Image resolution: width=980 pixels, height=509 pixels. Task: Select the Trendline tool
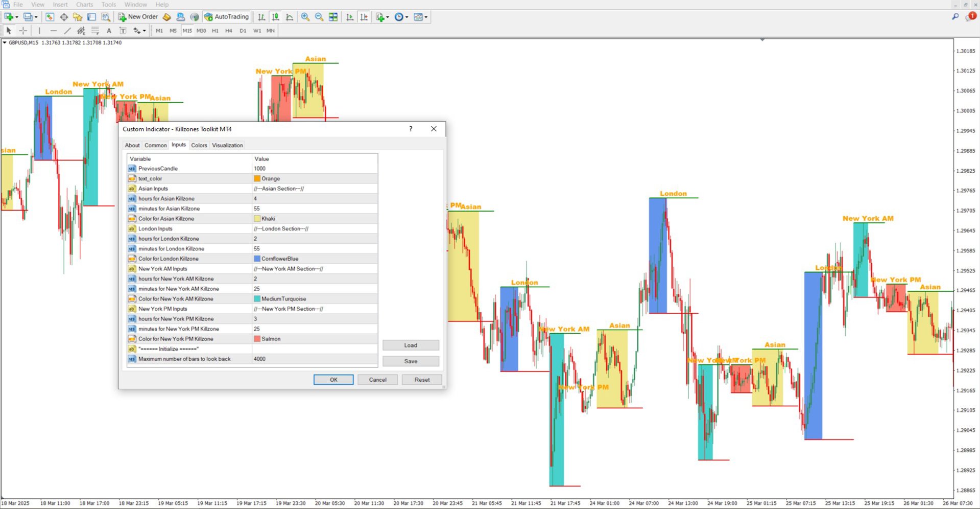[67, 31]
